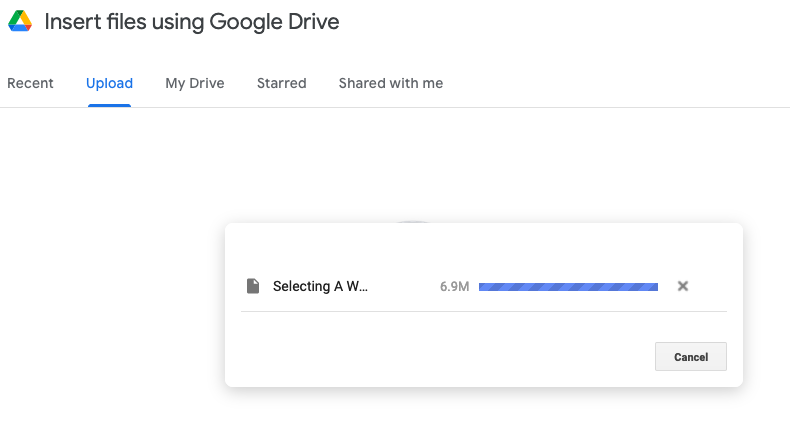This screenshot has width=790, height=429.
Task: Click the file name "Selecting A W..."
Action: pyautogui.click(x=320, y=287)
